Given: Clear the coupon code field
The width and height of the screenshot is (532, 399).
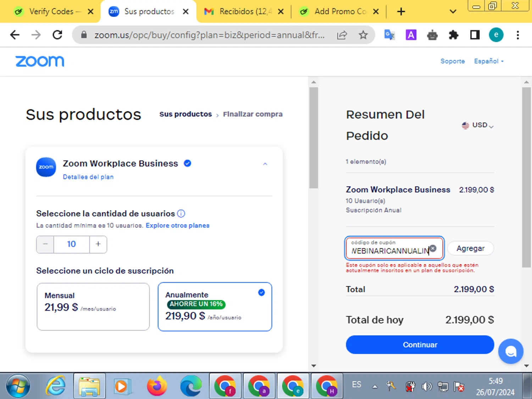Looking at the screenshot, I should pyautogui.click(x=433, y=248).
